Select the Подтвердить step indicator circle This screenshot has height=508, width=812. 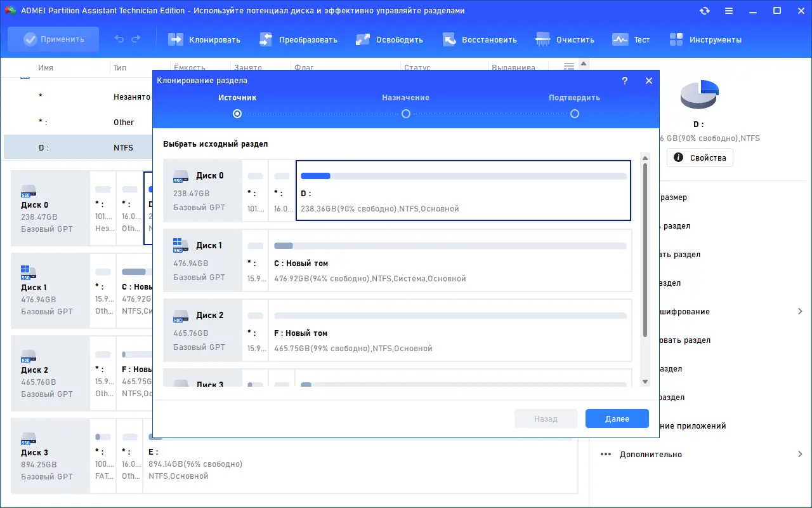pyautogui.click(x=575, y=114)
